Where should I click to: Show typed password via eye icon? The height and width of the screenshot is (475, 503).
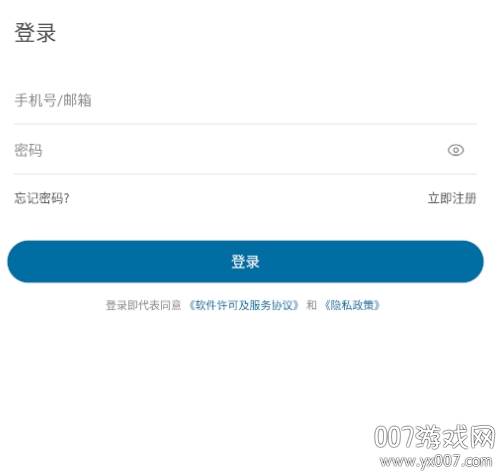456,150
